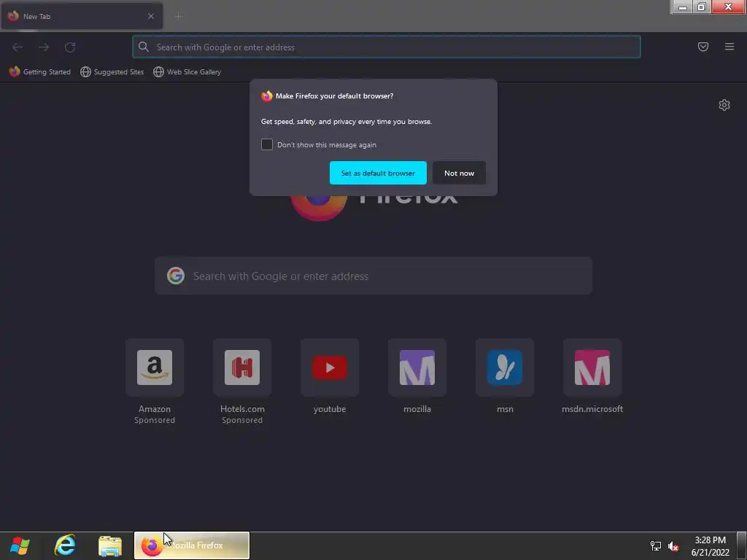Open a new tab with plus button

pyautogui.click(x=179, y=16)
